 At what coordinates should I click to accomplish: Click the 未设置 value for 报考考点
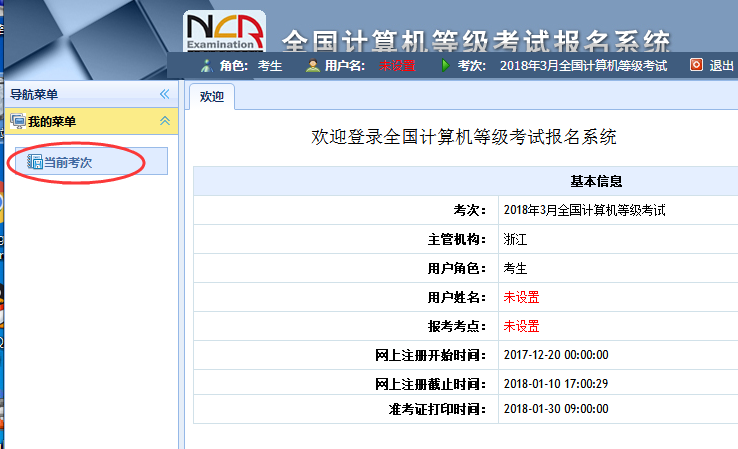pyautogui.click(x=521, y=326)
